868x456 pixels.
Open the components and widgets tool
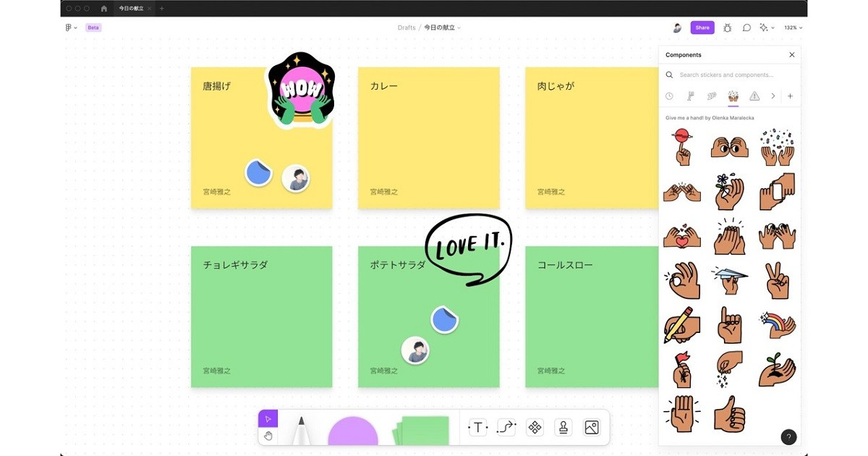click(x=535, y=428)
